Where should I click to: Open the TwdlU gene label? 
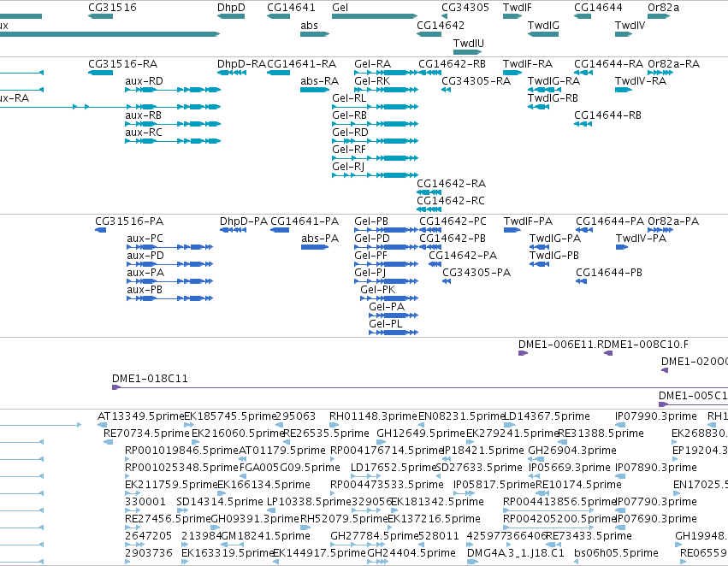pyautogui.click(x=469, y=43)
